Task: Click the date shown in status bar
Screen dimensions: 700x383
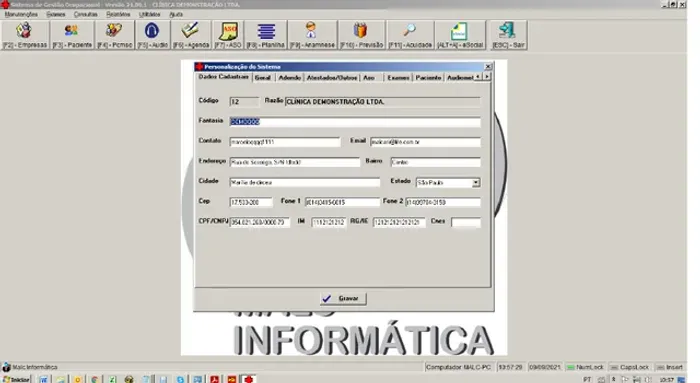Action: pyautogui.click(x=544, y=367)
